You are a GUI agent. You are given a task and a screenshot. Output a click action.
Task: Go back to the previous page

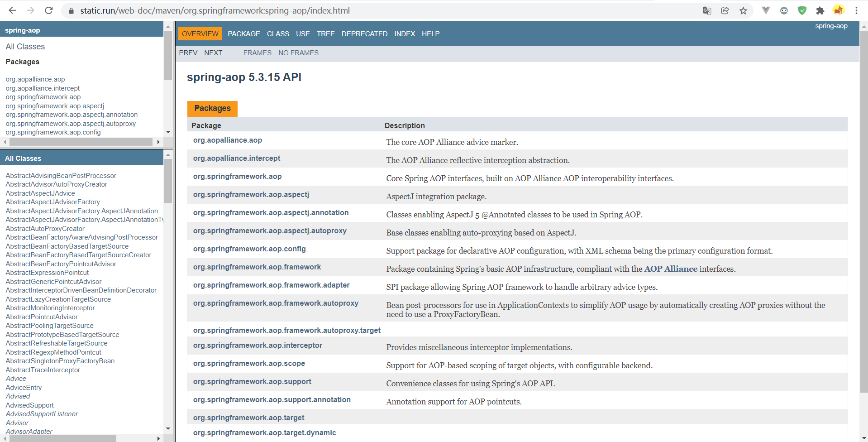(12, 10)
